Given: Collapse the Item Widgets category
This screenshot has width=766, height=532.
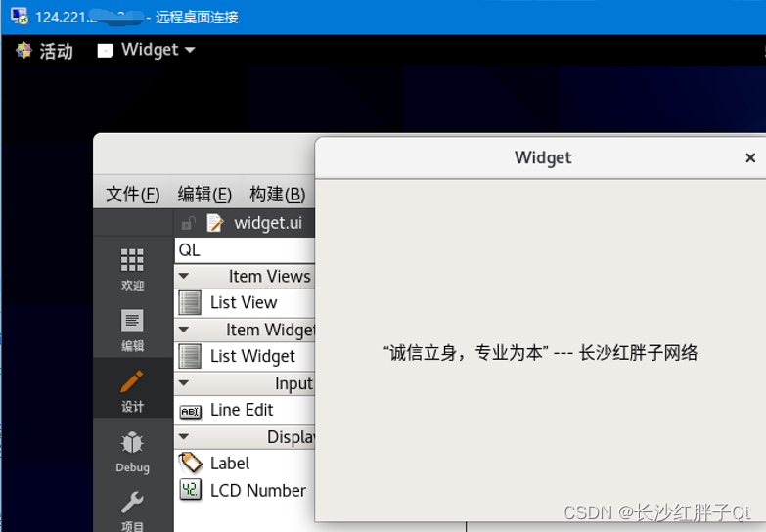Looking at the screenshot, I should pyautogui.click(x=184, y=330).
